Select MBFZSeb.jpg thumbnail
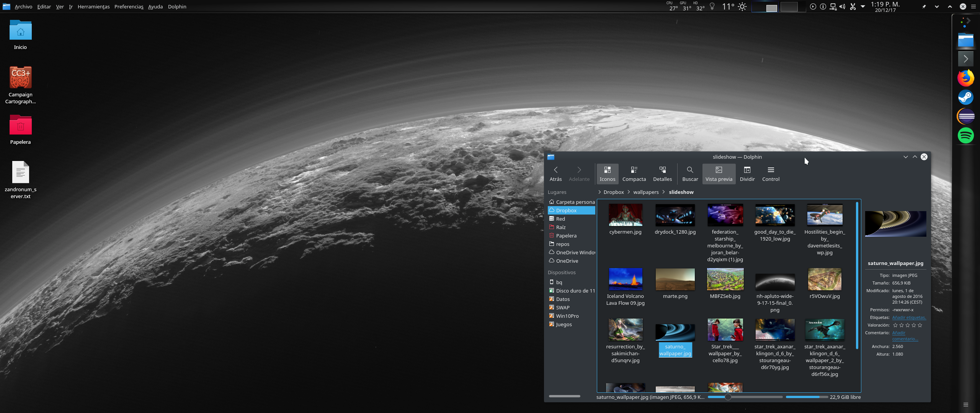The image size is (980, 413). point(725,279)
